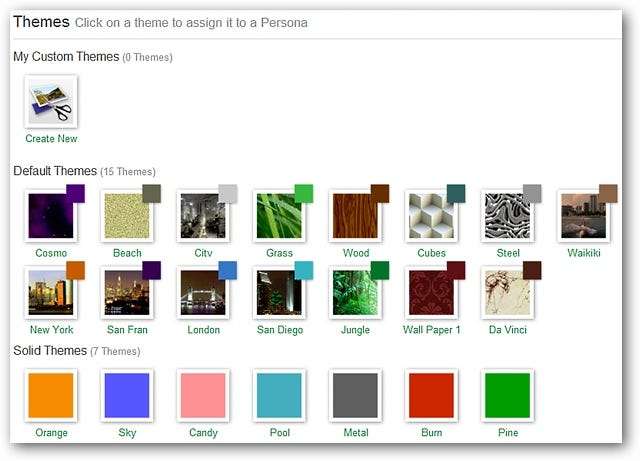Screen dimensions: 640x461
Task: Select the Pool solid color theme
Action: 279,395
